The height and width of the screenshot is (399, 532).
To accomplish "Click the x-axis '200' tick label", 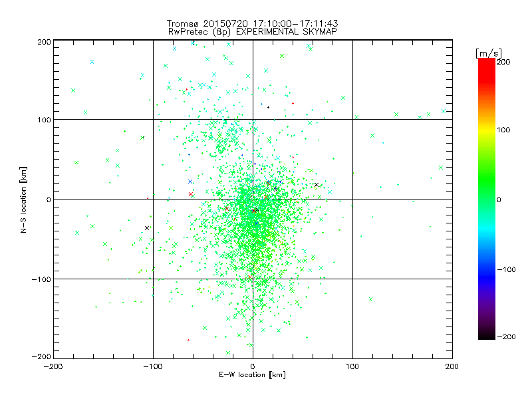I will tap(452, 366).
